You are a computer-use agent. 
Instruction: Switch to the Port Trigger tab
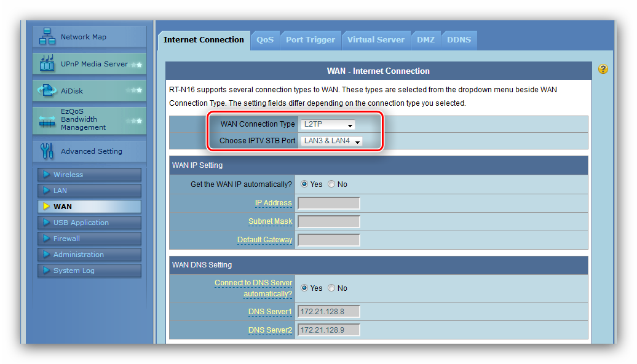pyautogui.click(x=311, y=40)
